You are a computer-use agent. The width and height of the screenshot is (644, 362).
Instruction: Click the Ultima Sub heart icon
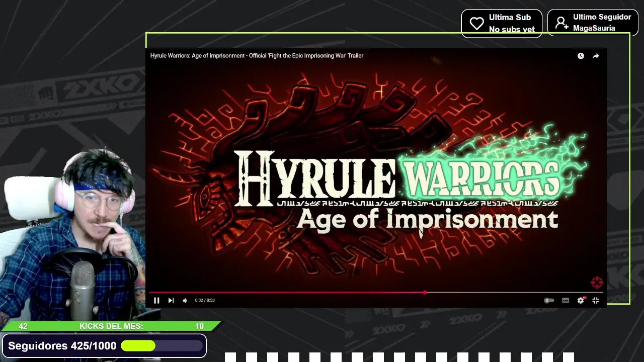pos(476,23)
